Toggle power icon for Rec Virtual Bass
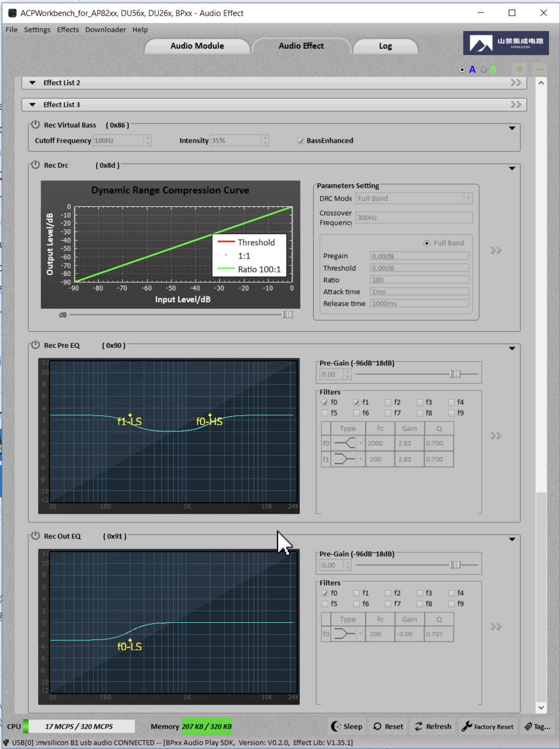560x749 pixels. coord(35,125)
